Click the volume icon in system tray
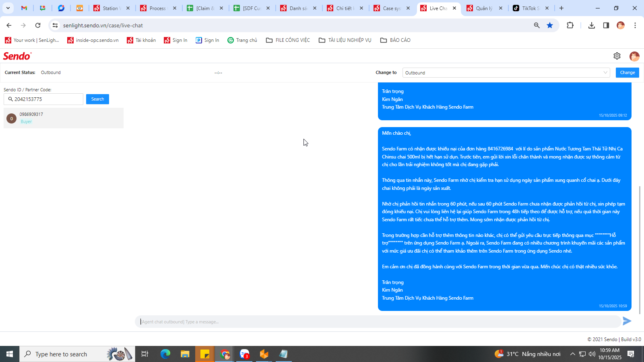The height and width of the screenshot is (362, 644). (x=592, y=354)
